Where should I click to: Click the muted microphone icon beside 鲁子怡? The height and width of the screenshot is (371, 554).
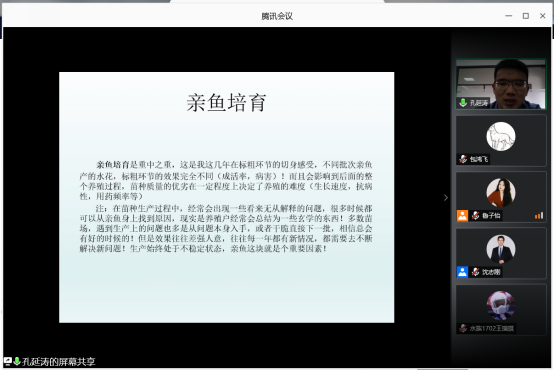476,215
